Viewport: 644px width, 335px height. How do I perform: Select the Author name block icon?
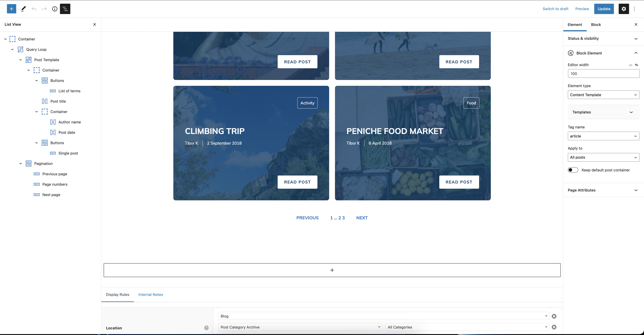[53, 122]
